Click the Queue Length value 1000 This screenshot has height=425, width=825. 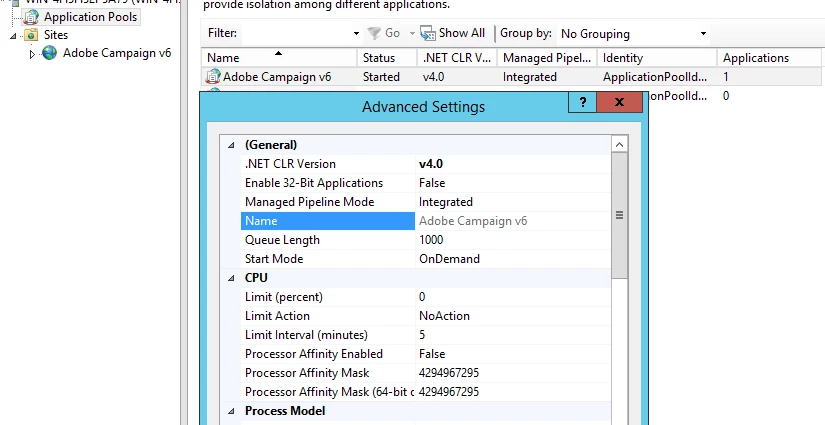click(431, 240)
